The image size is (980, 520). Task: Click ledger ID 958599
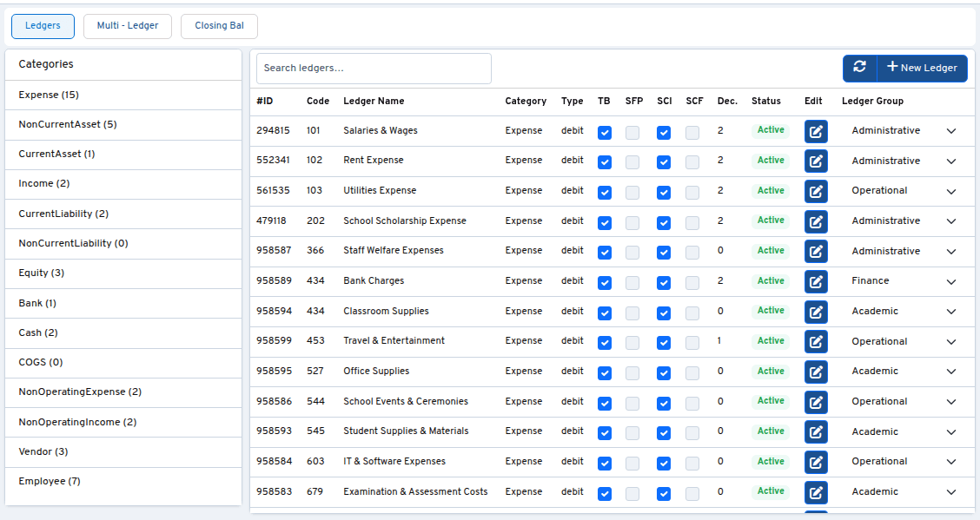pyautogui.click(x=274, y=341)
